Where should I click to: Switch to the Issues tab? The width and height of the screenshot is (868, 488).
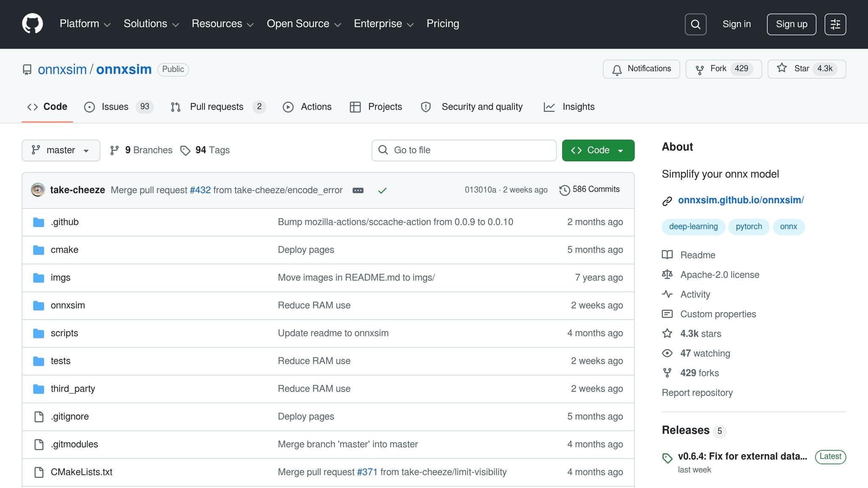tap(119, 107)
